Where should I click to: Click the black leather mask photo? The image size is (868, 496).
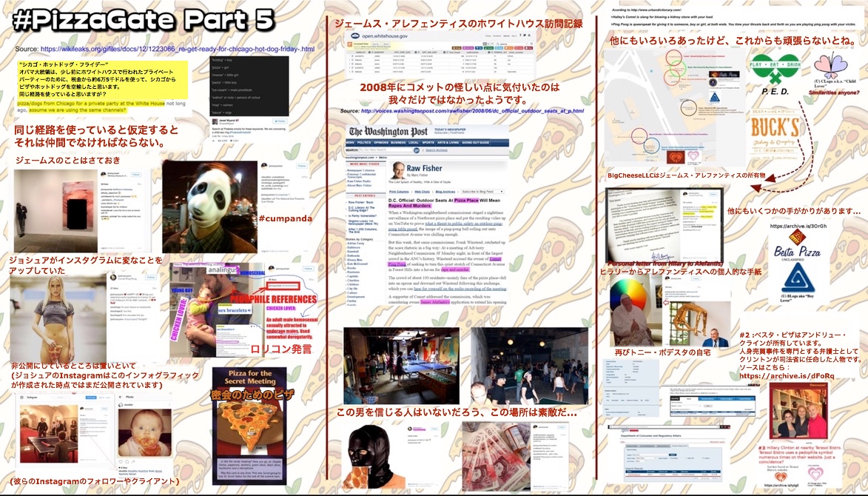(374, 458)
